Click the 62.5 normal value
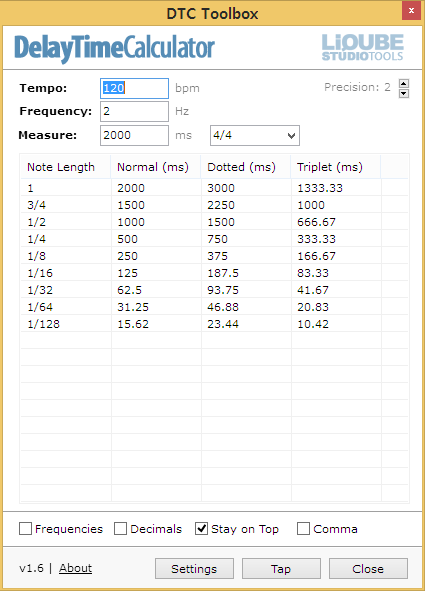425x591 pixels. point(129,290)
